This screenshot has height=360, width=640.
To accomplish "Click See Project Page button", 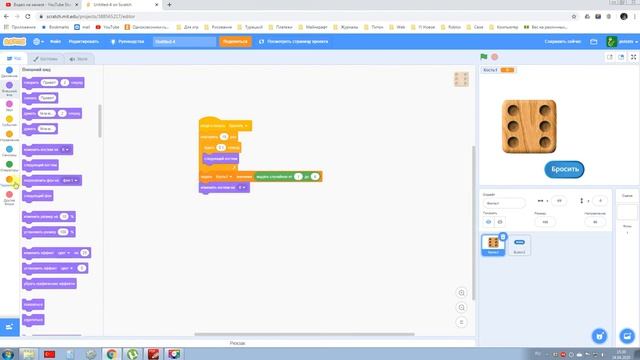I will 293,42.
